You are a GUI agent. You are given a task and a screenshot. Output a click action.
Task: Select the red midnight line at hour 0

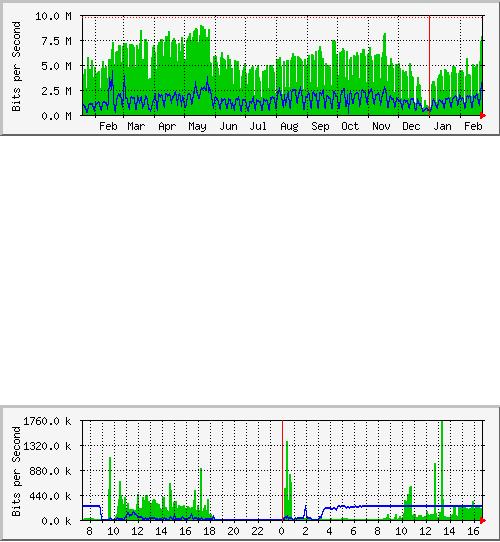(283, 470)
